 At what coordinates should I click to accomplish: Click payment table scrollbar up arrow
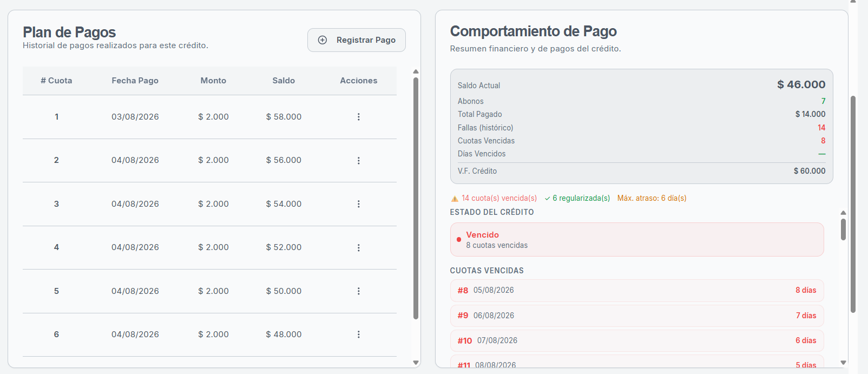(416, 71)
